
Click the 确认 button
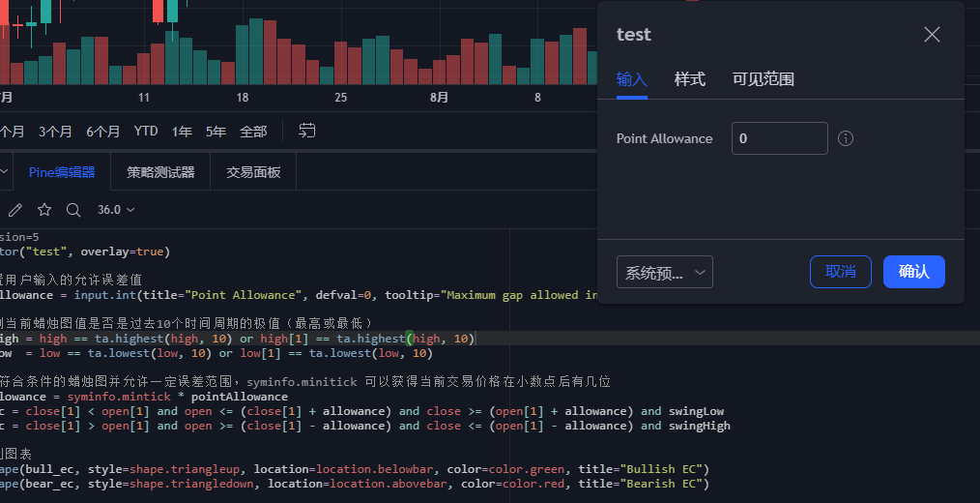[x=913, y=272]
